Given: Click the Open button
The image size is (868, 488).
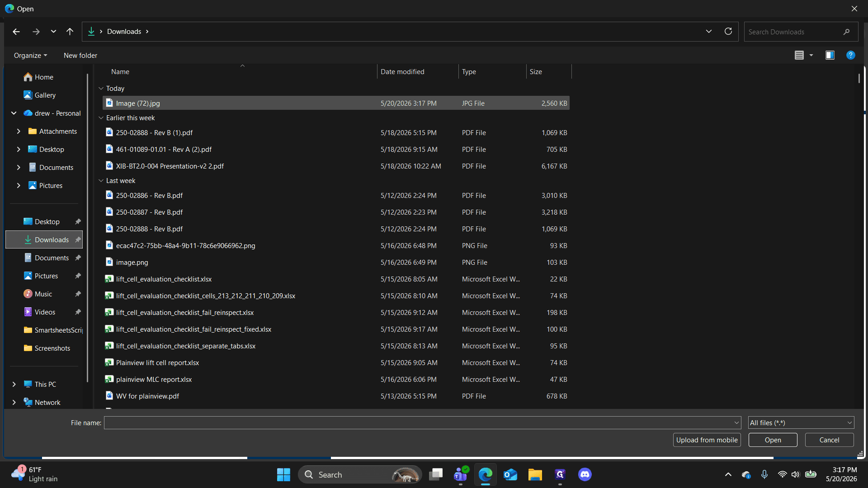Looking at the screenshot, I should click(773, 440).
